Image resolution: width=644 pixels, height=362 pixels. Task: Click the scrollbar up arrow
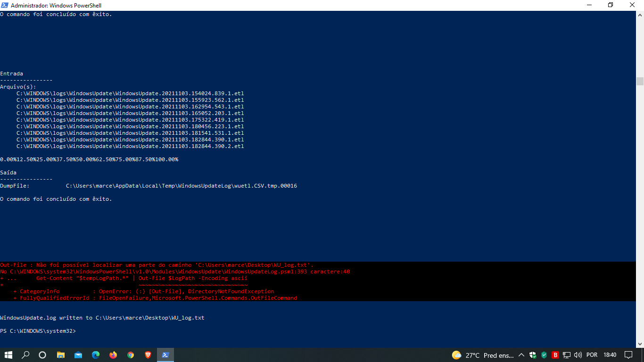pyautogui.click(x=640, y=15)
